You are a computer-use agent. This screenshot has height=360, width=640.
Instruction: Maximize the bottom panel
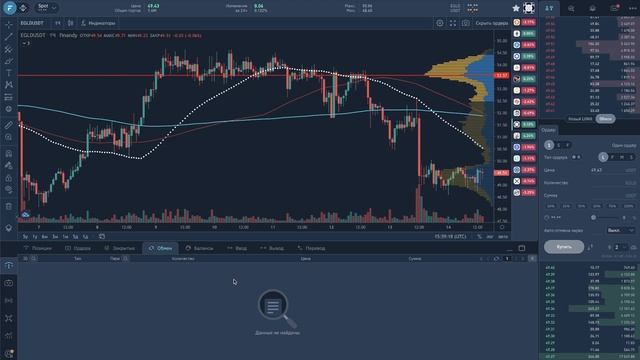click(x=522, y=248)
